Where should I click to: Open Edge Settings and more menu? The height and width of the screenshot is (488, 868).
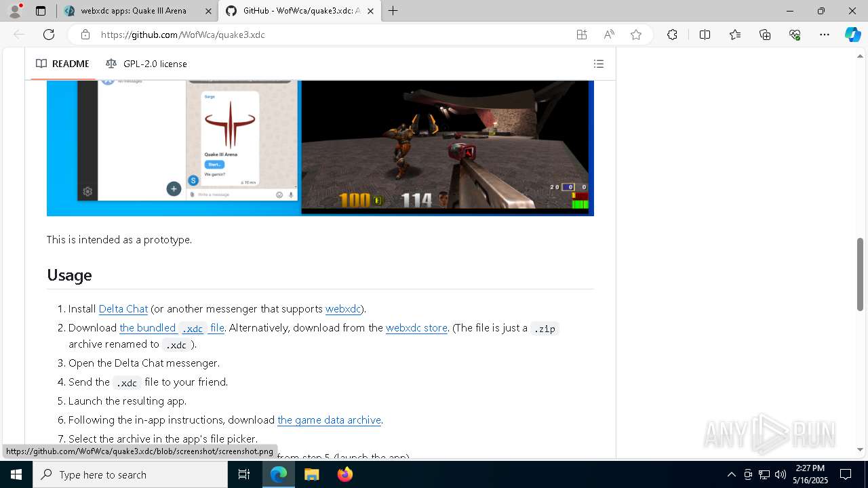825,35
